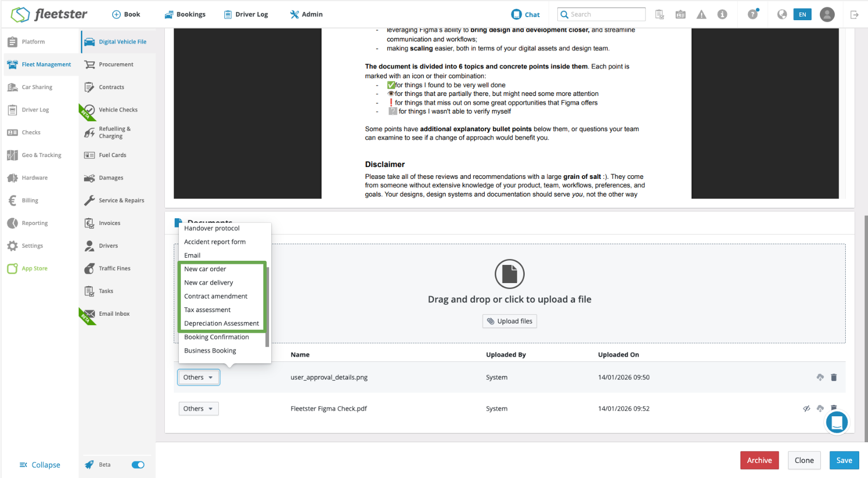Image resolution: width=868 pixels, height=478 pixels.
Task: Click the drag and drop upload area
Action: pyautogui.click(x=509, y=293)
